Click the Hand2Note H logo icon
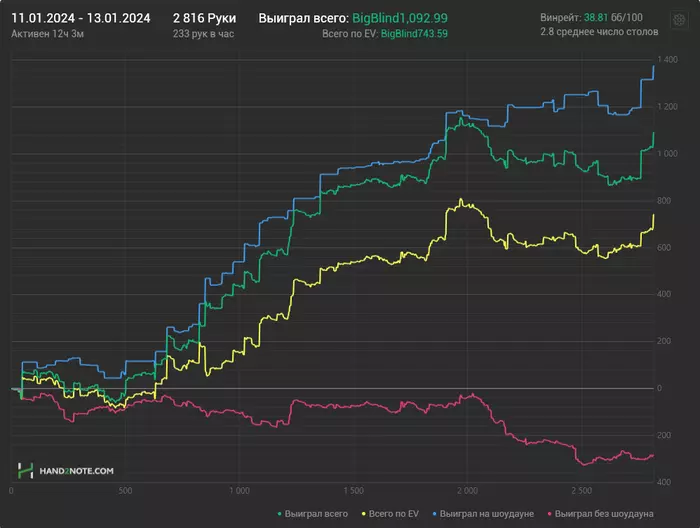 point(25,471)
